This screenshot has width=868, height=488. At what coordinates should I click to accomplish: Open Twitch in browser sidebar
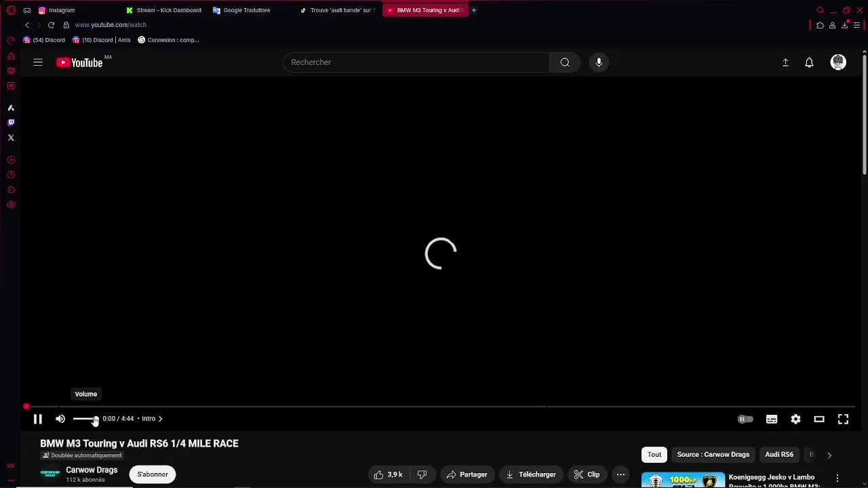[x=11, y=123]
